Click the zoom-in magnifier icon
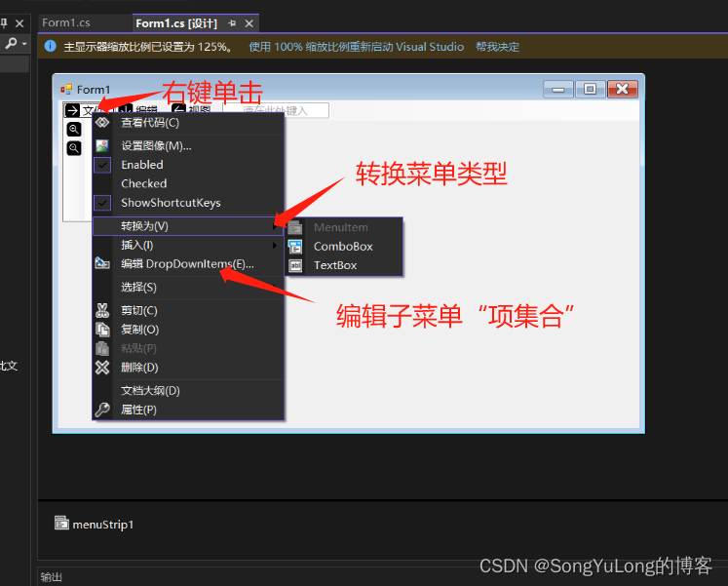Image resolution: width=728 pixels, height=586 pixels. (74, 129)
